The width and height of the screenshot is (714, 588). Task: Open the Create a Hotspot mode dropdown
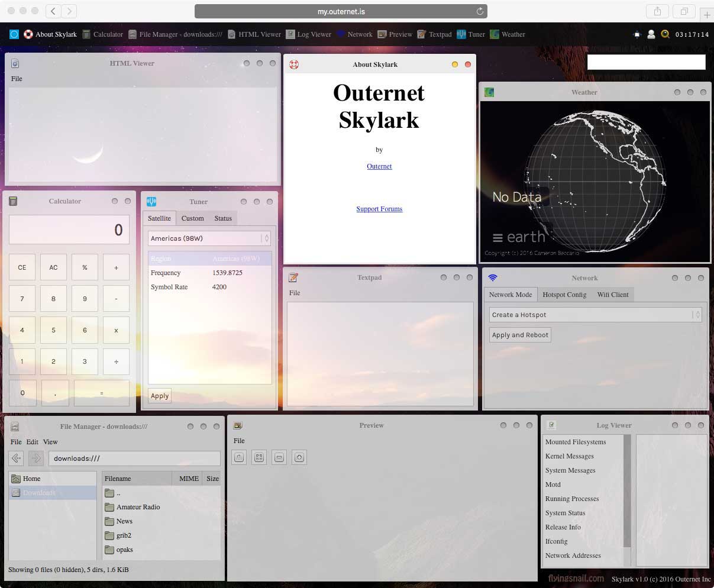click(x=596, y=315)
